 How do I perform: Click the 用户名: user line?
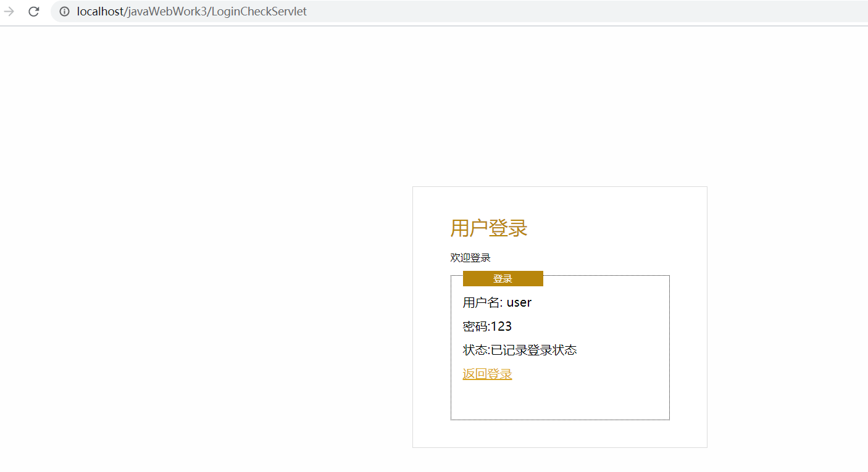(497, 302)
